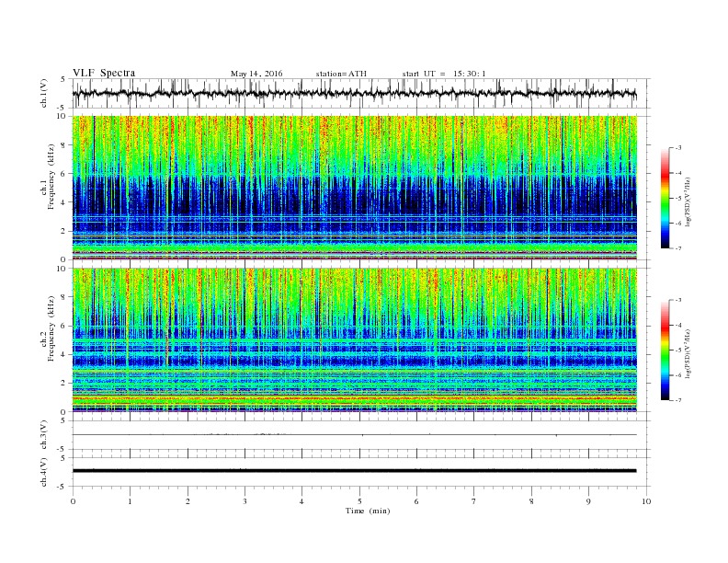The height and width of the screenshot is (563, 728).
Task: Click the ch.1 voltage waveform trace
Action: coord(354,93)
